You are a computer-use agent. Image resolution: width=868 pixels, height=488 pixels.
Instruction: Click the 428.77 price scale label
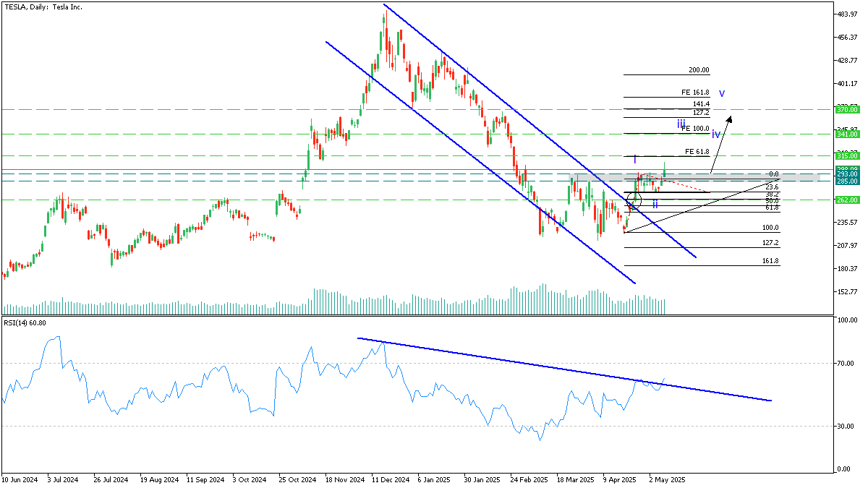tap(848, 61)
